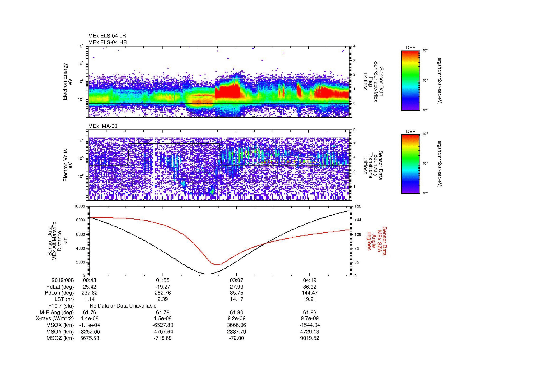The image size is (555, 392).
Task: Click the X-rays value '1.4e-08'
Action: (90, 318)
